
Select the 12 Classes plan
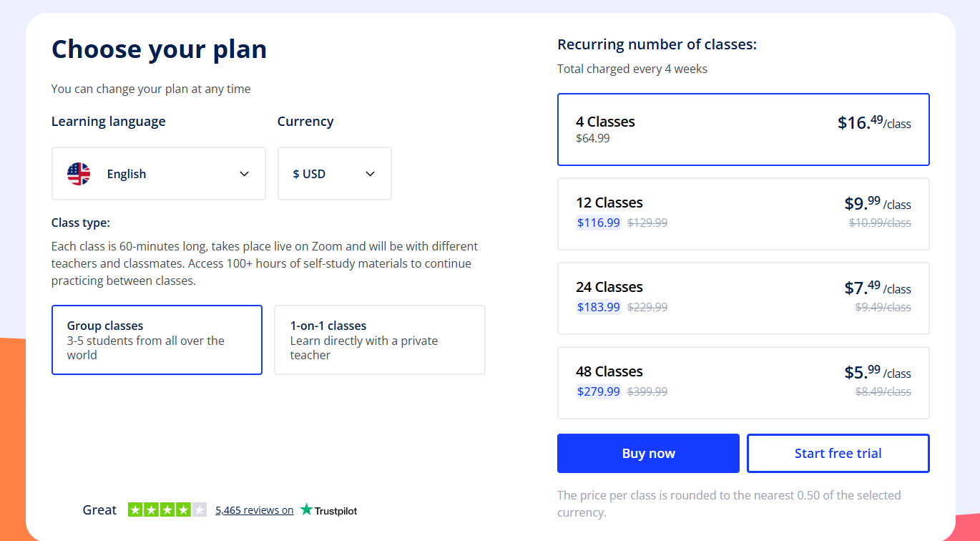(743, 213)
